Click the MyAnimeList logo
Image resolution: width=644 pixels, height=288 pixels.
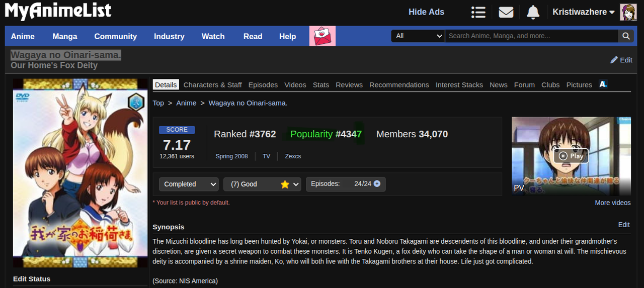[58, 11]
